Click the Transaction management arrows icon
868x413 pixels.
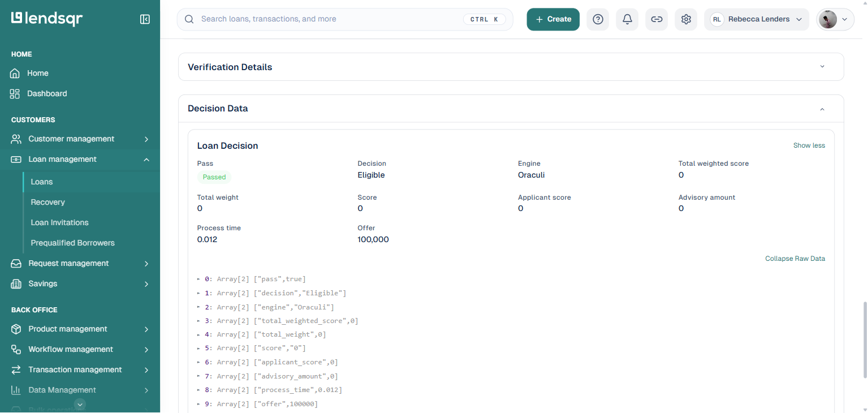(x=16, y=370)
